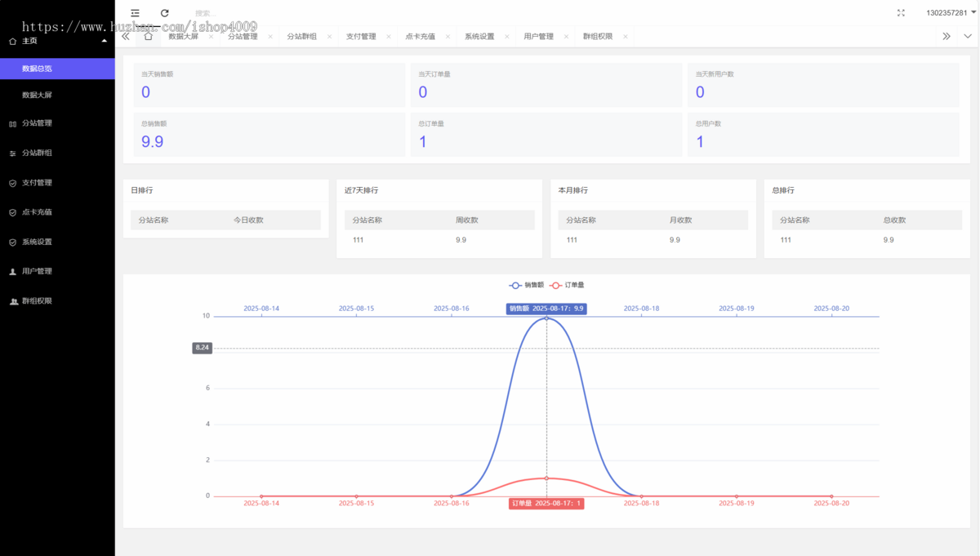
Task: Click the 当天新用户数 stat card
Action: click(823, 85)
